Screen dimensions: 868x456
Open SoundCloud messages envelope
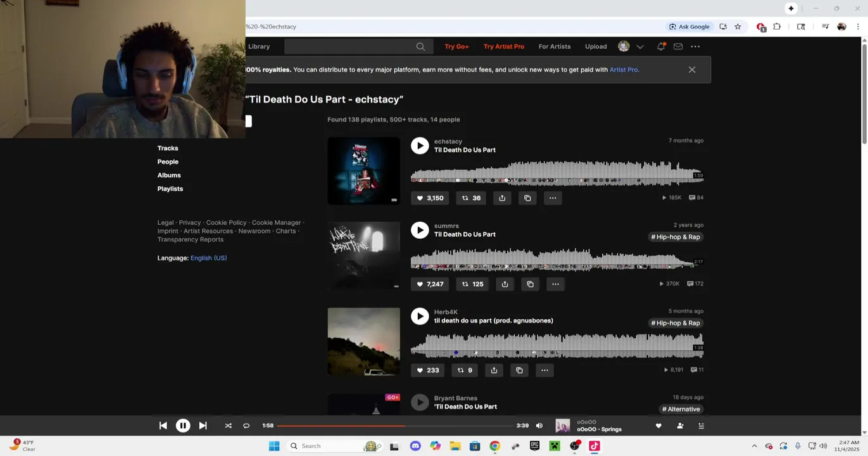pyautogui.click(x=678, y=47)
